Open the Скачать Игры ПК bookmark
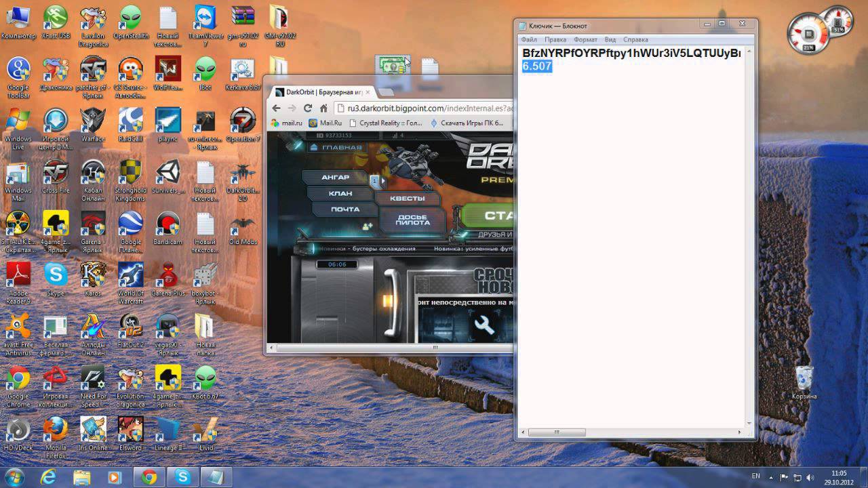 (467, 123)
